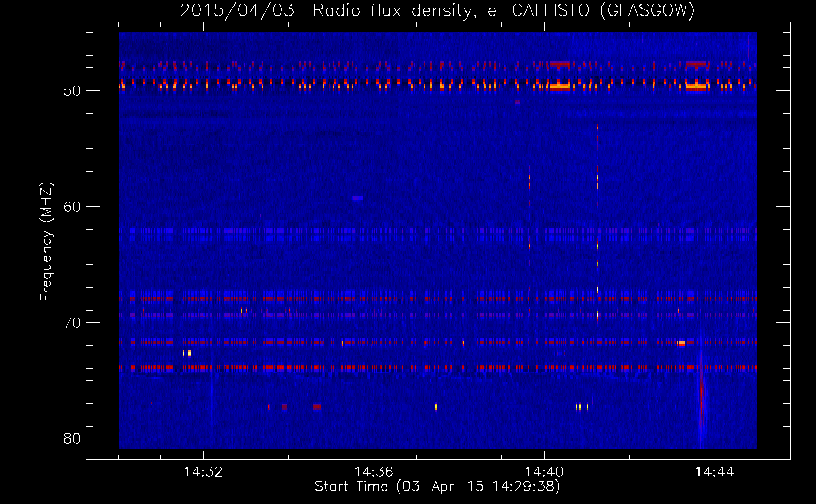Click the 60 frequency tick label
The image size is (816, 504).
click(x=72, y=207)
